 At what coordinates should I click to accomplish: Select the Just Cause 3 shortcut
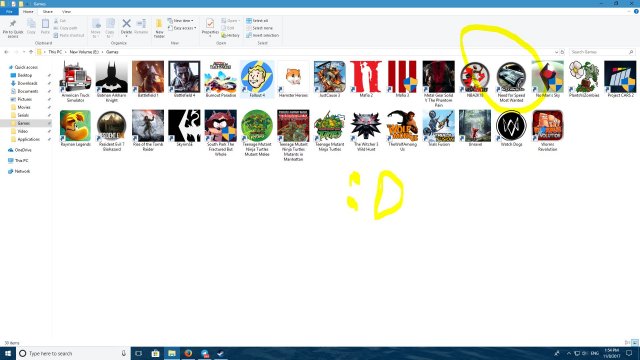pyautogui.click(x=329, y=79)
